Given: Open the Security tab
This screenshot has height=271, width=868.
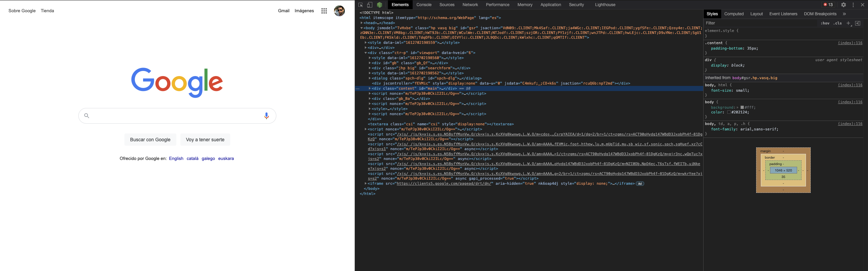Looking at the screenshot, I should [x=576, y=5].
